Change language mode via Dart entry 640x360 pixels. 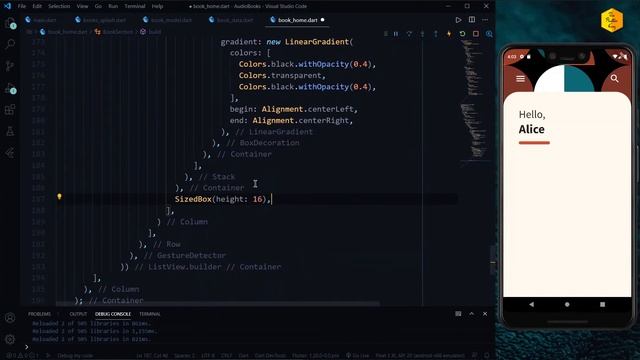point(243,356)
